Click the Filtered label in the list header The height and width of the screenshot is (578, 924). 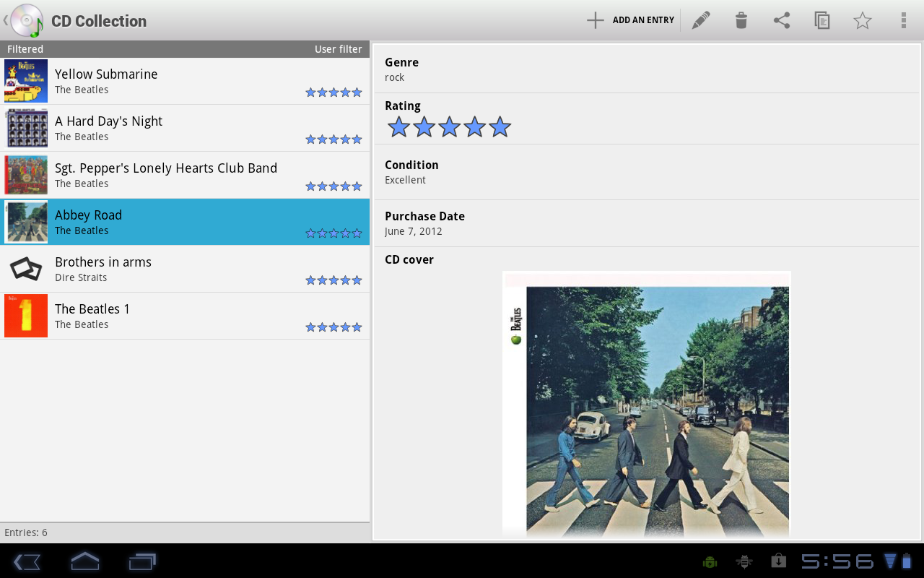coord(25,49)
